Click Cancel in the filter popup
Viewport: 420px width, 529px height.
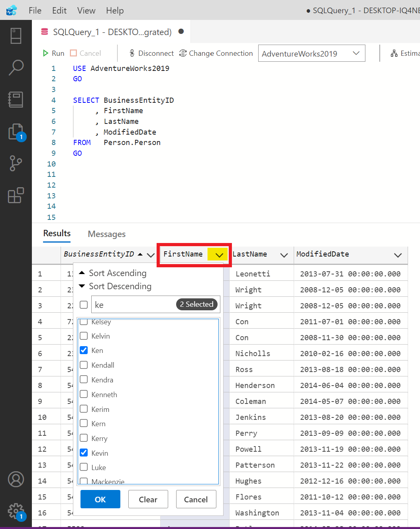[x=196, y=499]
